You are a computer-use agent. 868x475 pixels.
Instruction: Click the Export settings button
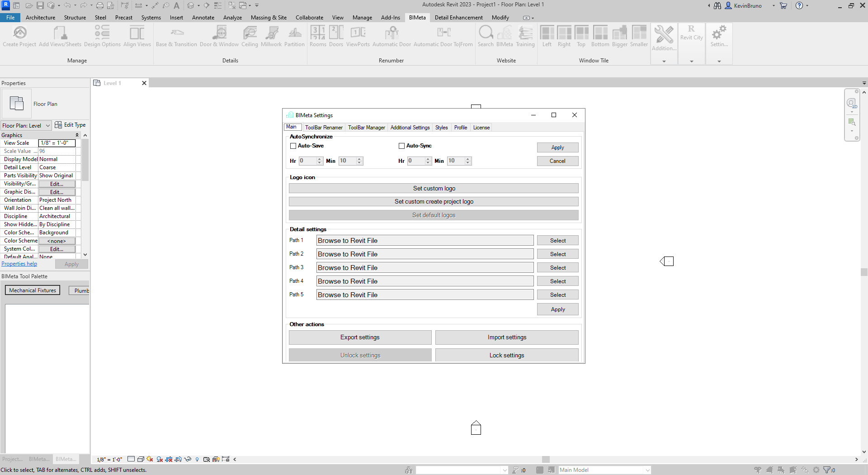click(x=360, y=337)
